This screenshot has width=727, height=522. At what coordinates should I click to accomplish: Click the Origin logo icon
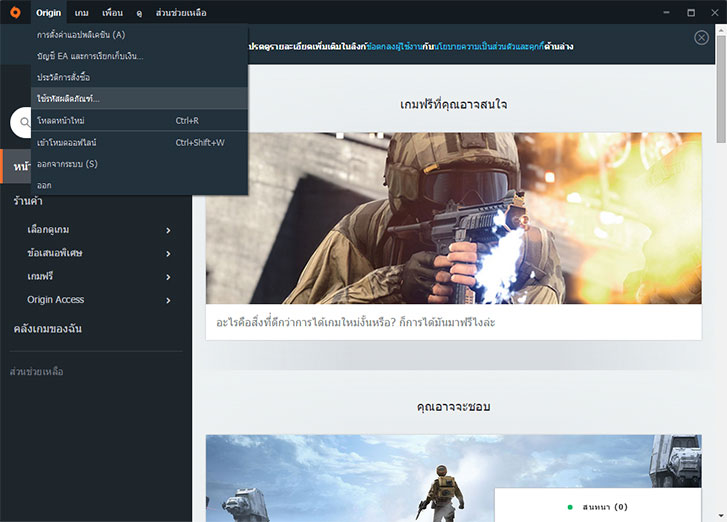pos(15,13)
